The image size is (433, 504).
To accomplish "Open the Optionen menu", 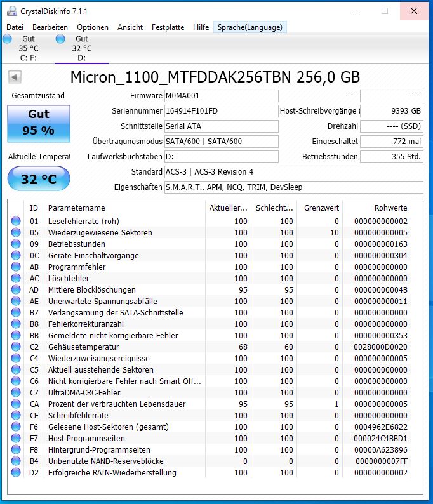I will (x=93, y=27).
